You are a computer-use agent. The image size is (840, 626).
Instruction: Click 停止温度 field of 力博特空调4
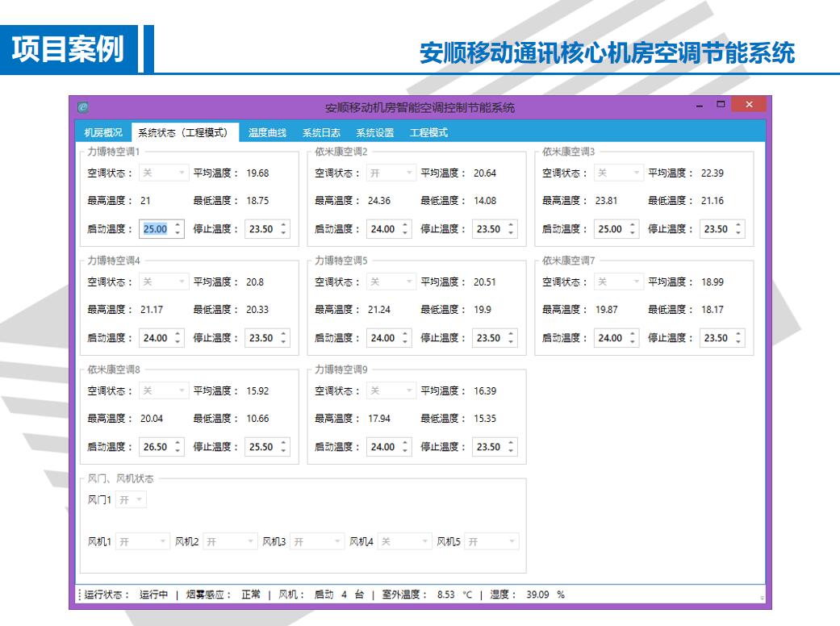tap(267, 338)
